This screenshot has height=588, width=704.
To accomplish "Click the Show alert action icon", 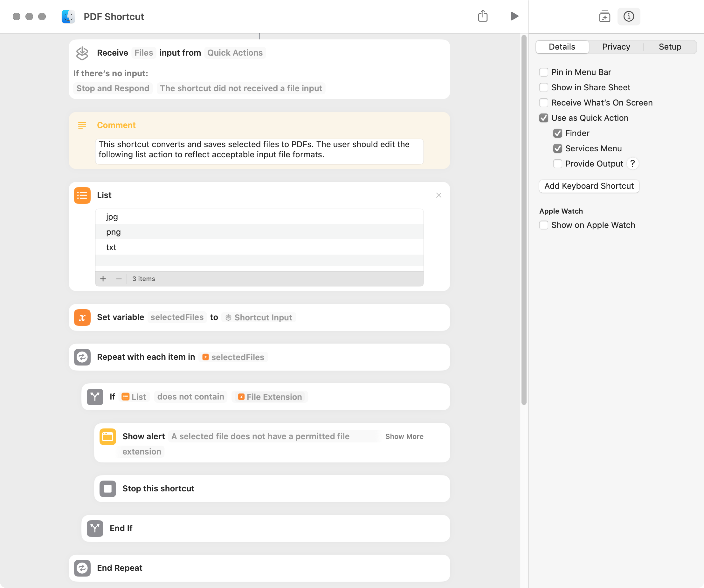I will tap(107, 437).
